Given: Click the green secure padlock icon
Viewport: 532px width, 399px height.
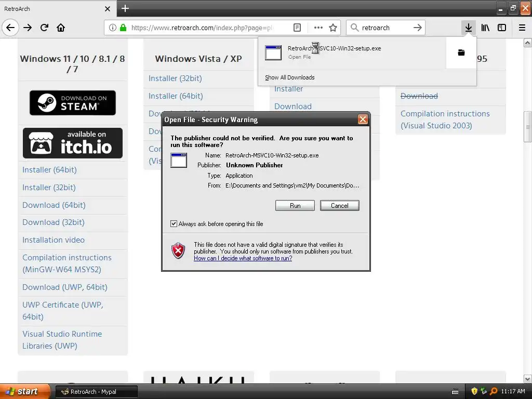Looking at the screenshot, I should coord(123,28).
